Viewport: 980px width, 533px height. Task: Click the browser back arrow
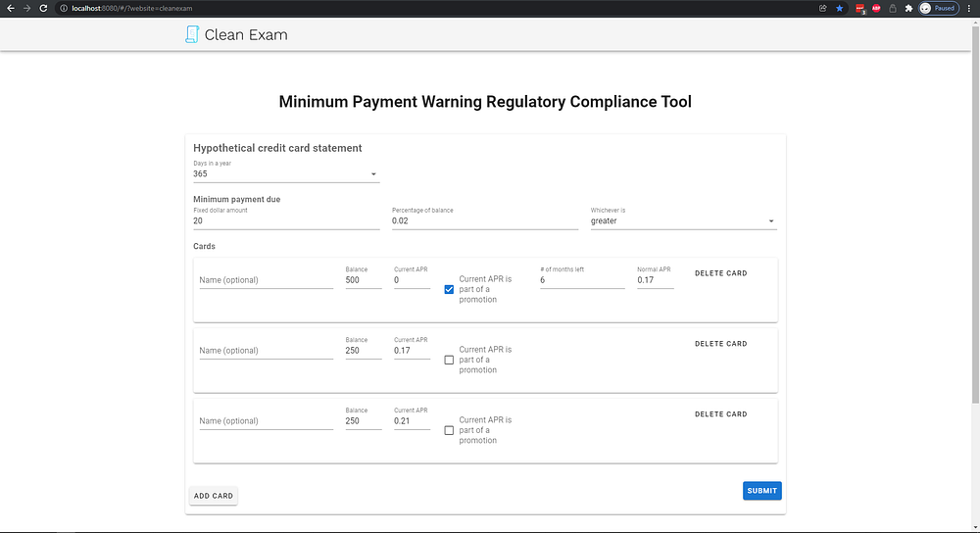10,8
